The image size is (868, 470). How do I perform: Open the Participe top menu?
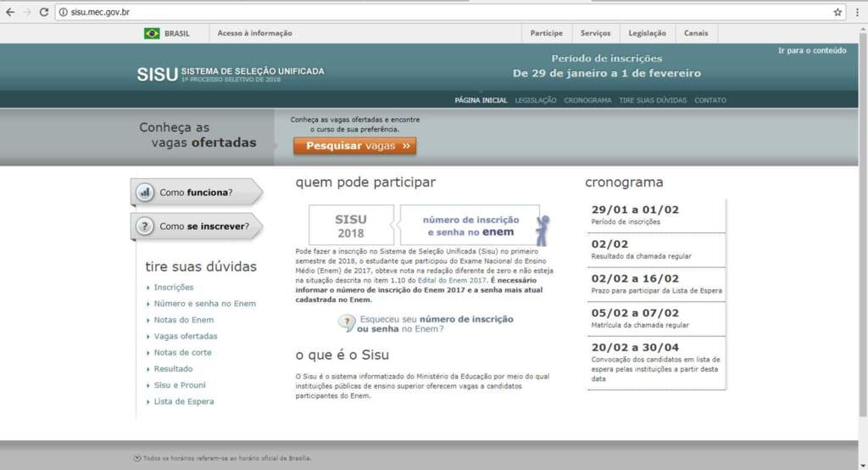pyautogui.click(x=547, y=33)
